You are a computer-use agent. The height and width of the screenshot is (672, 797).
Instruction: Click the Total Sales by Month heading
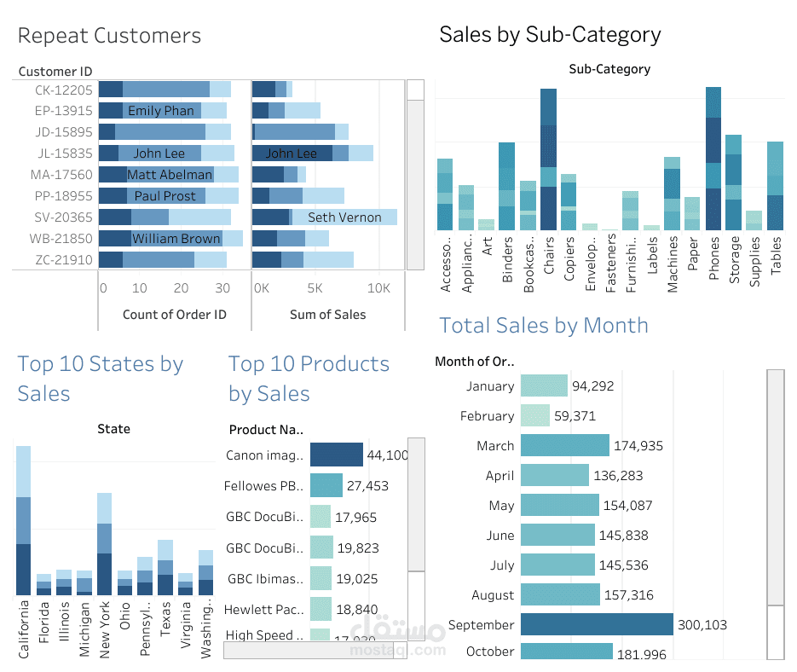coord(543,325)
